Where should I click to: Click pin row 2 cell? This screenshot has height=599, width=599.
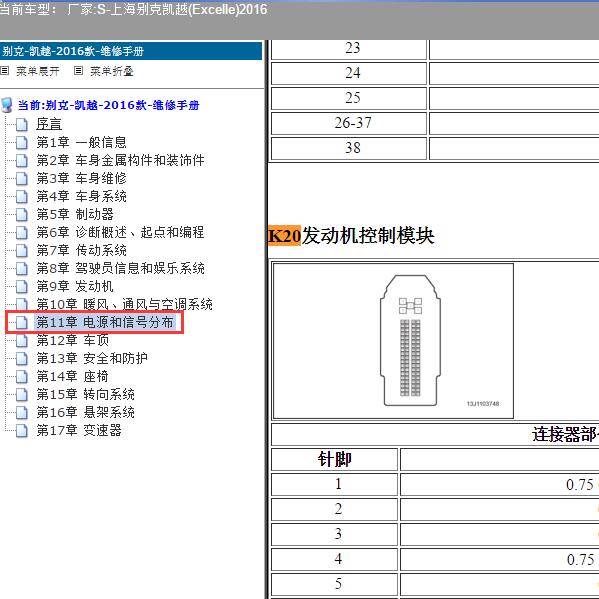[335, 509]
